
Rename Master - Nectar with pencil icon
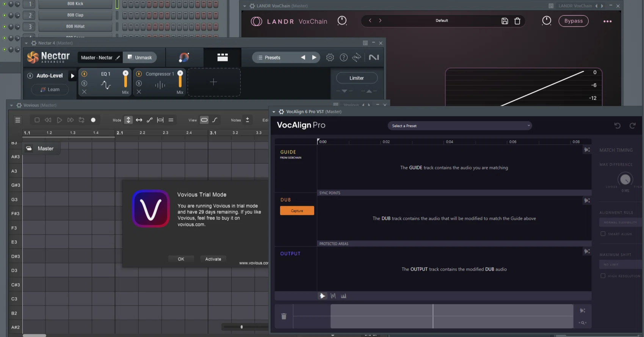118,58
